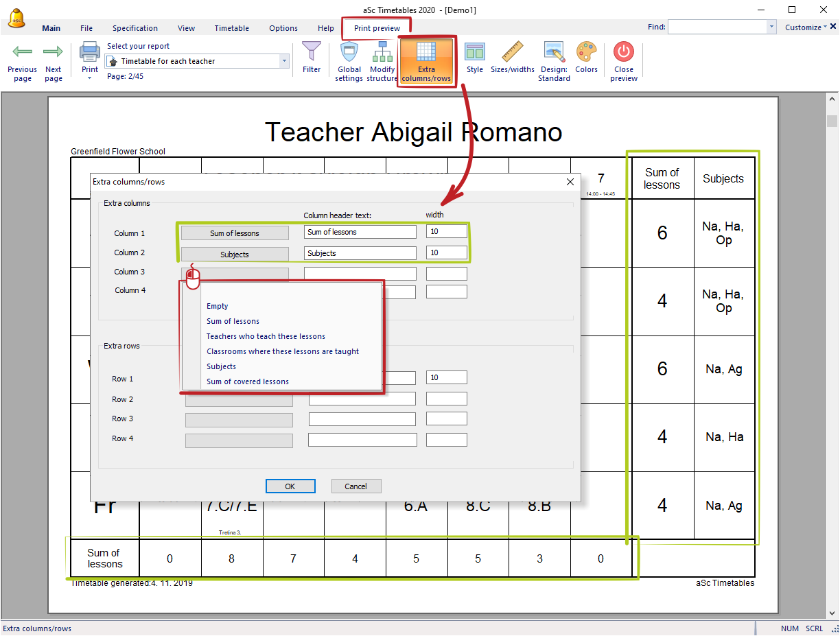
Task: Choose 'Teachers who teach these lessons'
Action: [266, 336]
